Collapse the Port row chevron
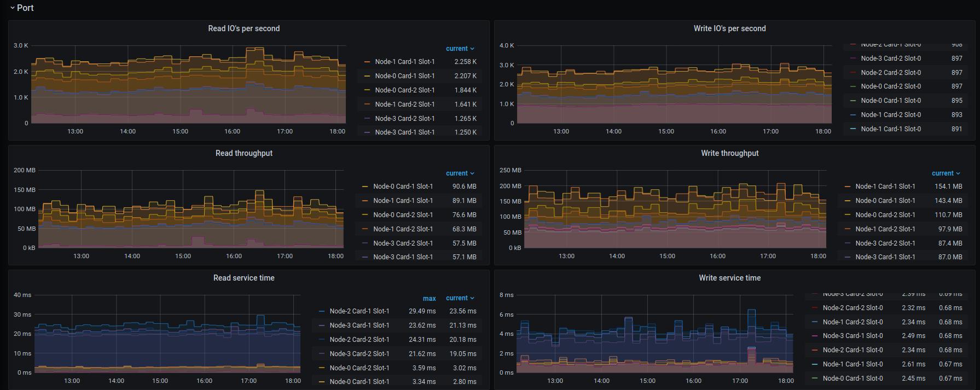Image resolution: width=980 pixels, height=390 pixels. [12, 8]
